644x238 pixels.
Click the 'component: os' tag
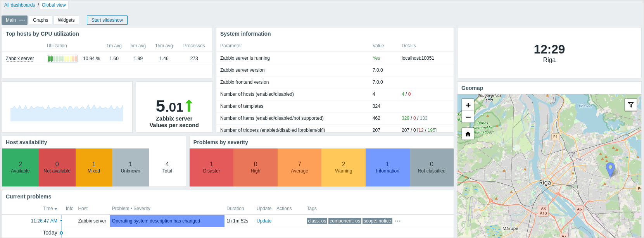point(345,221)
